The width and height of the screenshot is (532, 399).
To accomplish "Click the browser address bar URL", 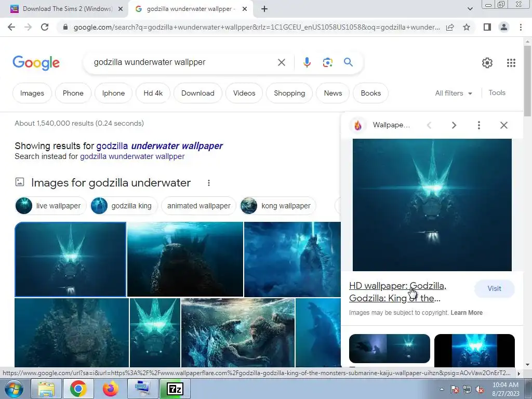I will tap(257, 27).
